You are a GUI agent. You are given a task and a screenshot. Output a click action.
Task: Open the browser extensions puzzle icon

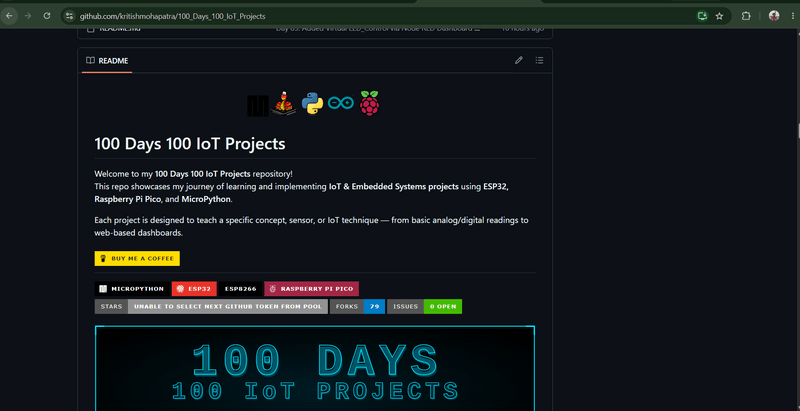746,16
